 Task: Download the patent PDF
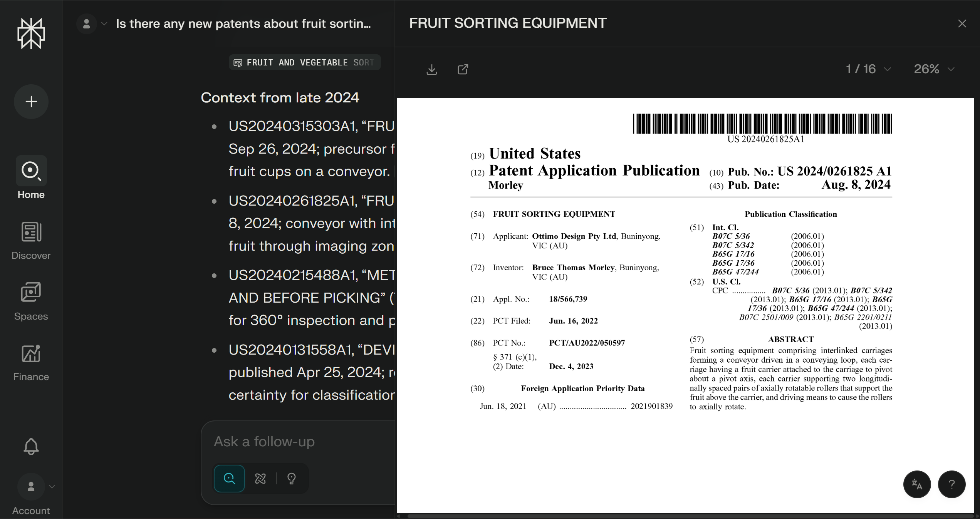tap(432, 69)
